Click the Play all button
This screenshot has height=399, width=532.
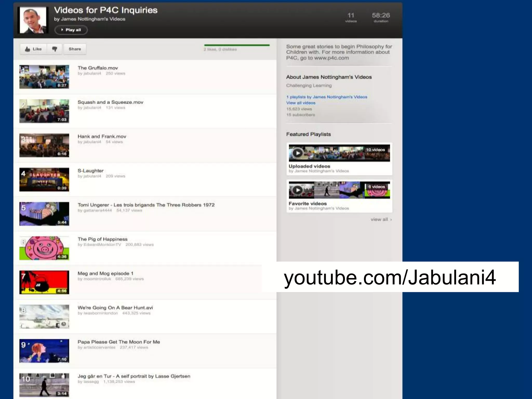click(71, 30)
